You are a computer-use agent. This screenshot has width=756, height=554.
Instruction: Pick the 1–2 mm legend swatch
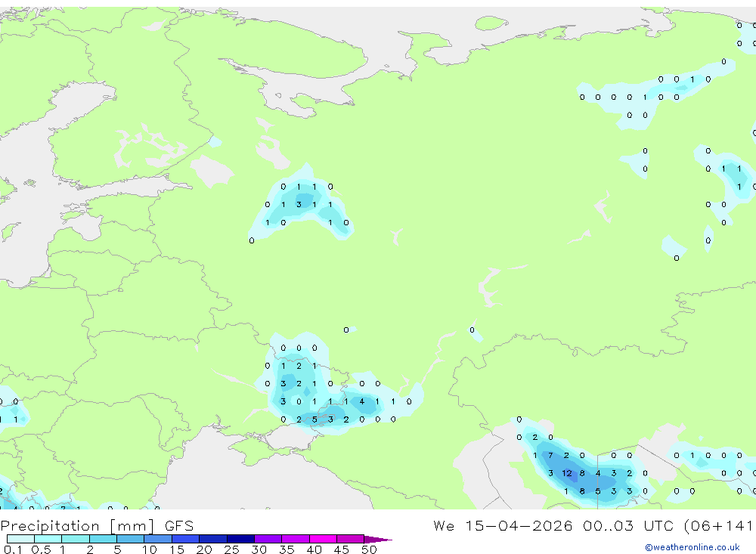(76, 539)
